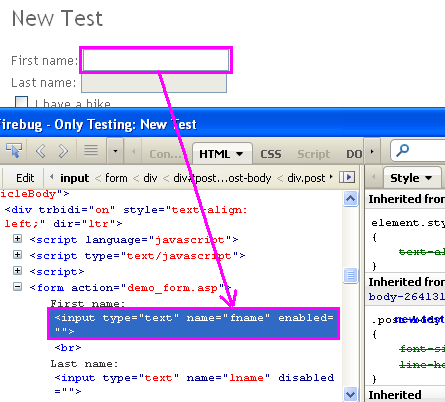Image resolution: width=445 pixels, height=402 pixels.
Task: Open the body-264131 stylesheet link
Action: coord(407,297)
